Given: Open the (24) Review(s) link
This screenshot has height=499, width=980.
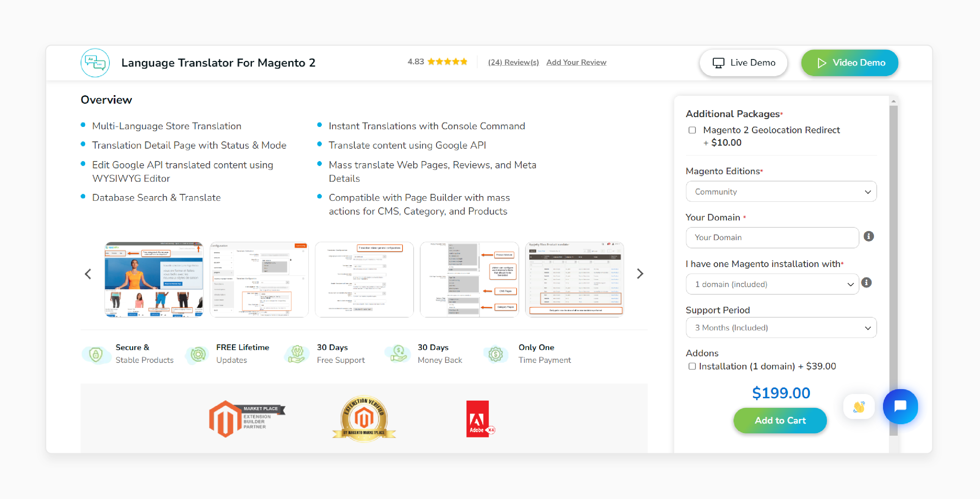Looking at the screenshot, I should click(x=513, y=62).
